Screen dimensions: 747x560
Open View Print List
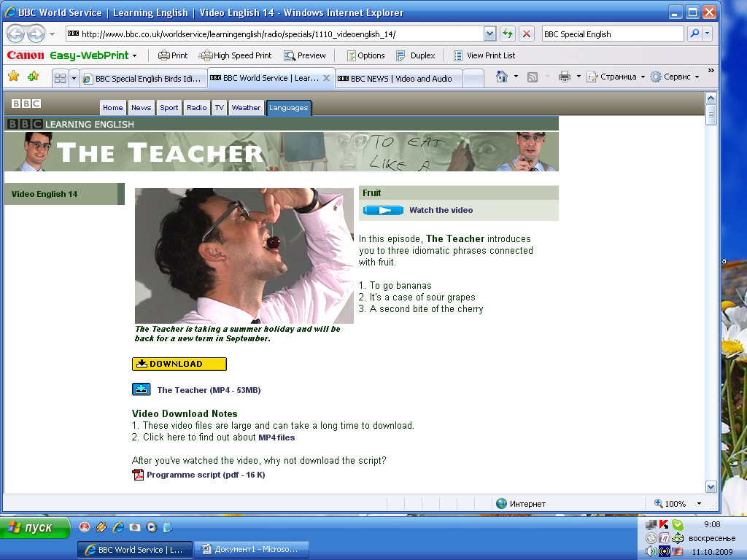pyautogui.click(x=484, y=55)
